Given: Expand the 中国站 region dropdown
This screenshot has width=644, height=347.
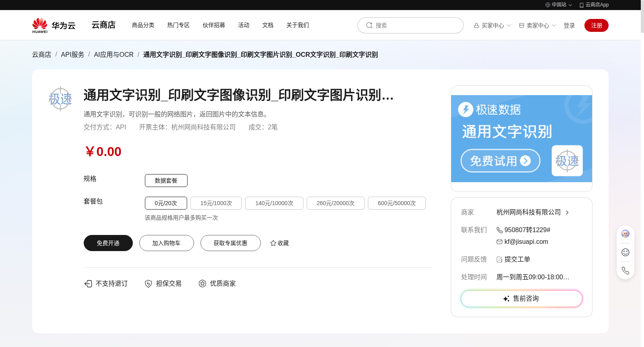Looking at the screenshot, I should pos(570,5).
